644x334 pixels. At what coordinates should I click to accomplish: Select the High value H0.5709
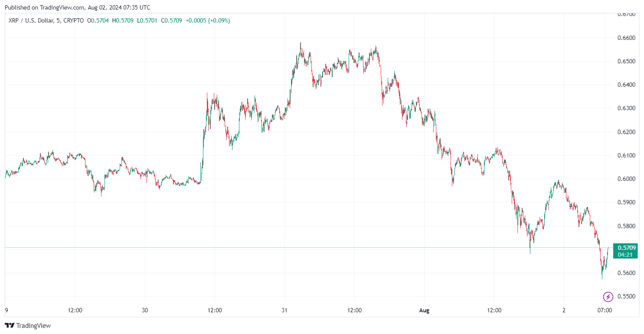point(122,20)
